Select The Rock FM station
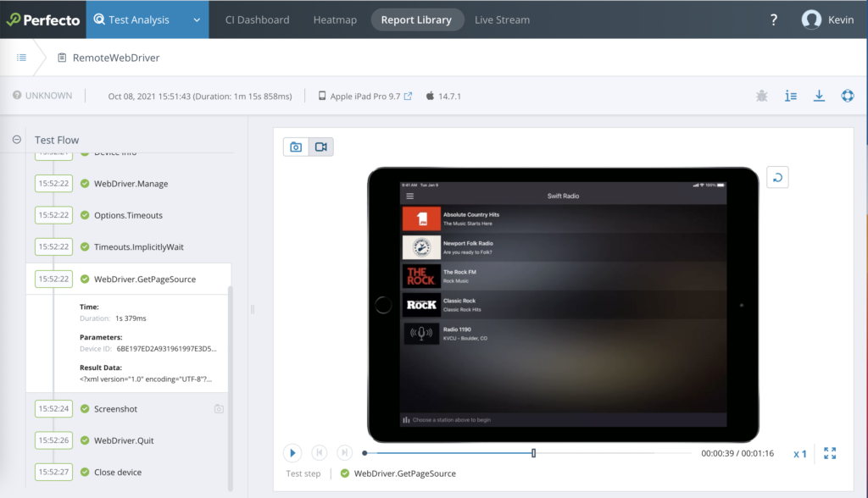Viewport: 868px width, 498px height. (x=564, y=276)
